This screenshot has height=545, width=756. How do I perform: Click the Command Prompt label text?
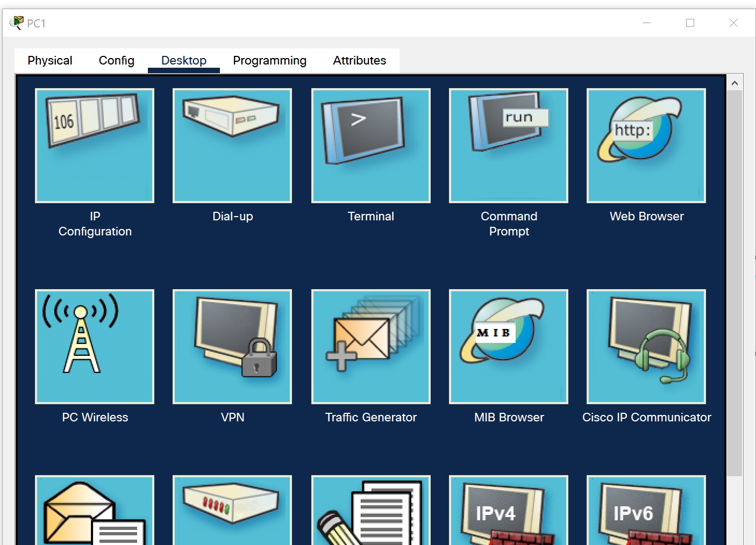[509, 224]
